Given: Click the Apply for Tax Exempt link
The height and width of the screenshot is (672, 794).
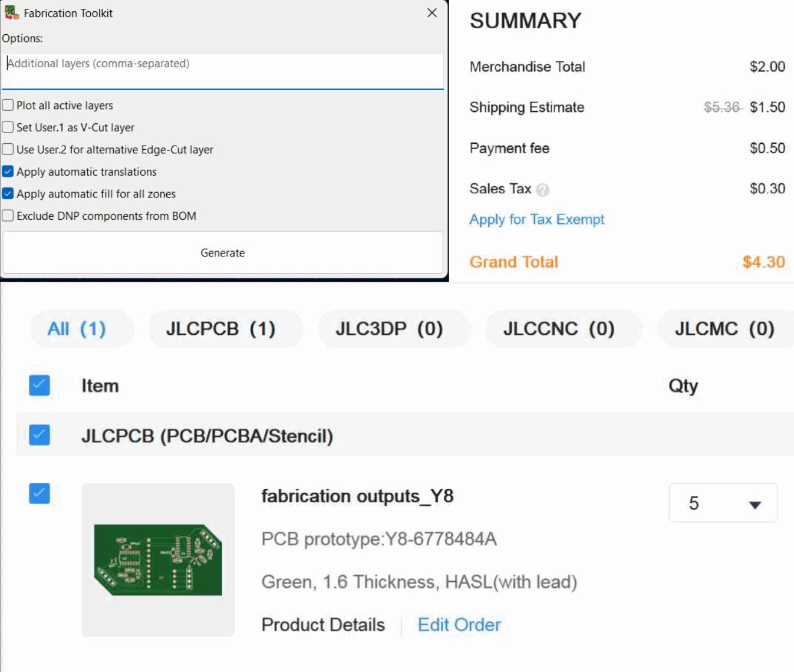Looking at the screenshot, I should tap(536, 220).
